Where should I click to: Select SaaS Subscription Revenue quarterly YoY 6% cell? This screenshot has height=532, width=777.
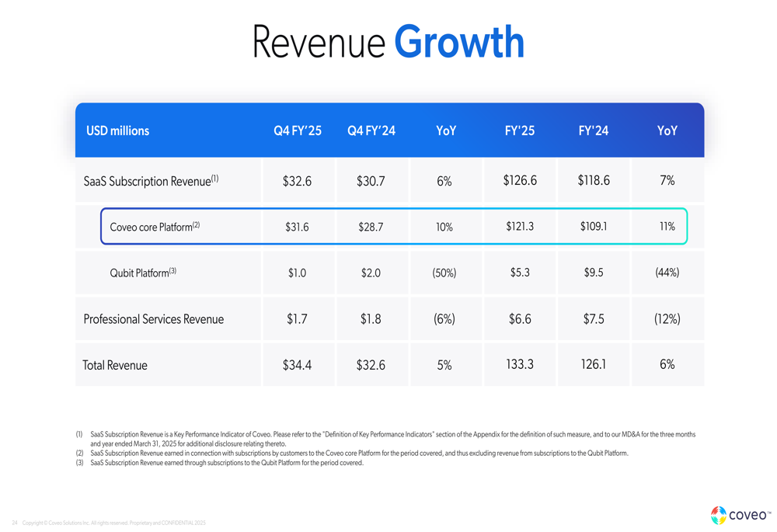444,181
